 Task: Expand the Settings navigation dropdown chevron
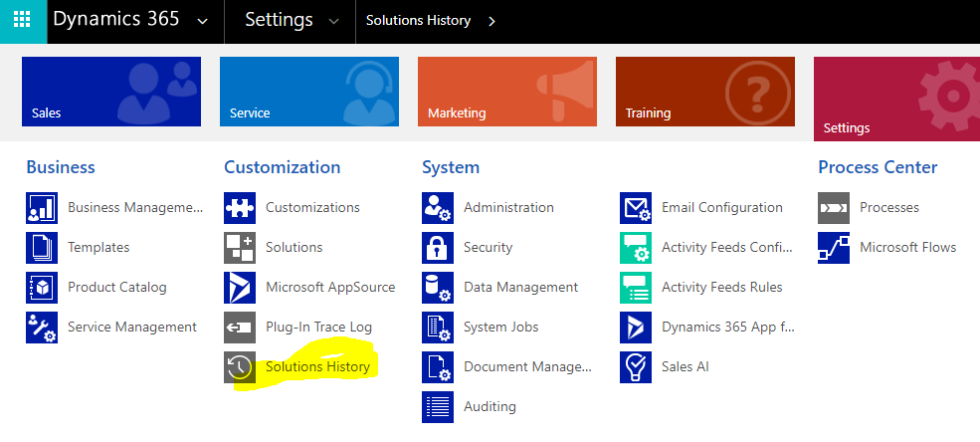coord(333,22)
